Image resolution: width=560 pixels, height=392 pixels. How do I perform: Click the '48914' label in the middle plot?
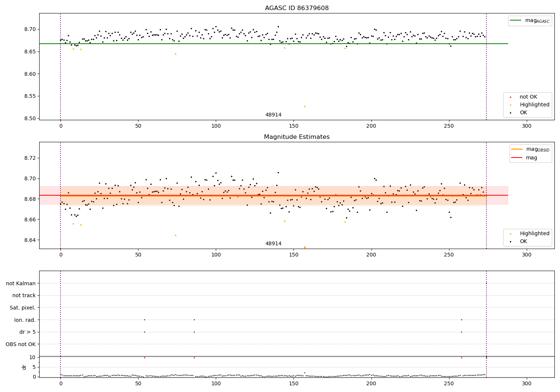click(273, 244)
